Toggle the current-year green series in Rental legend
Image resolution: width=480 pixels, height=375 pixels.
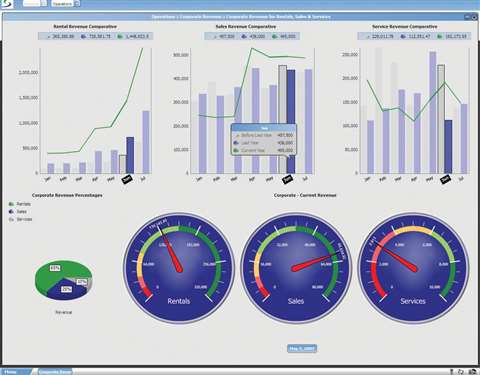[x=133, y=36]
